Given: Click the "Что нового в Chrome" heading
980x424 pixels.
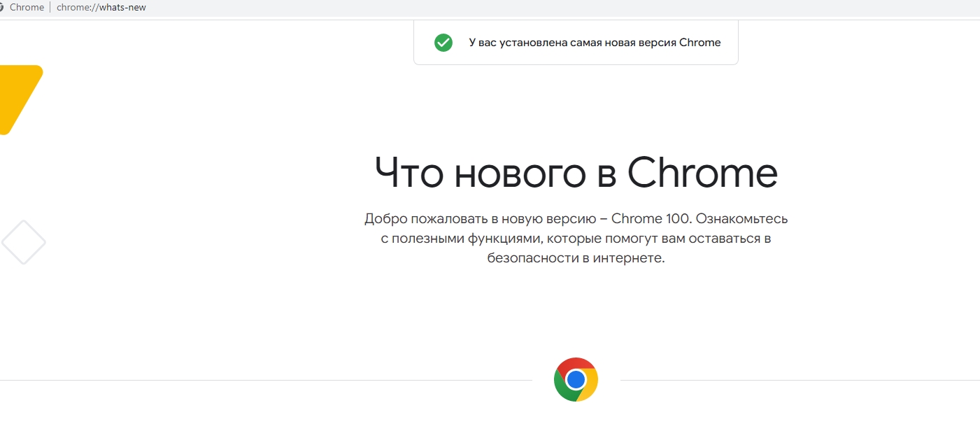Looking at the screenshot, I should click(x=576, y=172).
